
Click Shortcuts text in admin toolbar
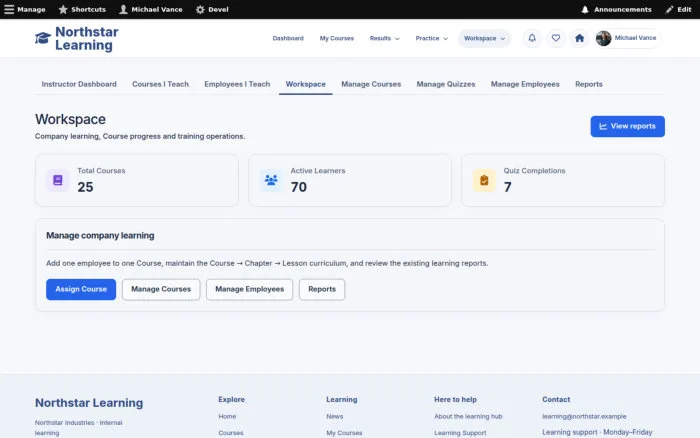tap(88, 9)
